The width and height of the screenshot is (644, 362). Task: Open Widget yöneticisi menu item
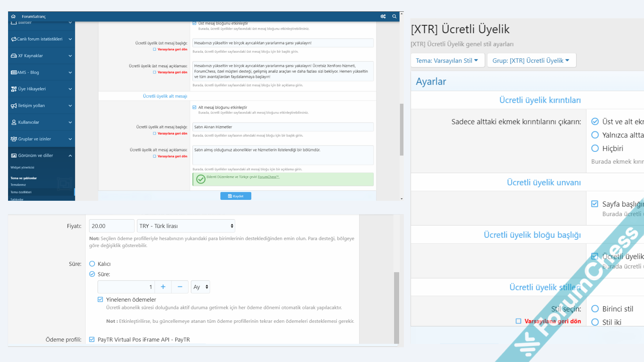(22, 168)
